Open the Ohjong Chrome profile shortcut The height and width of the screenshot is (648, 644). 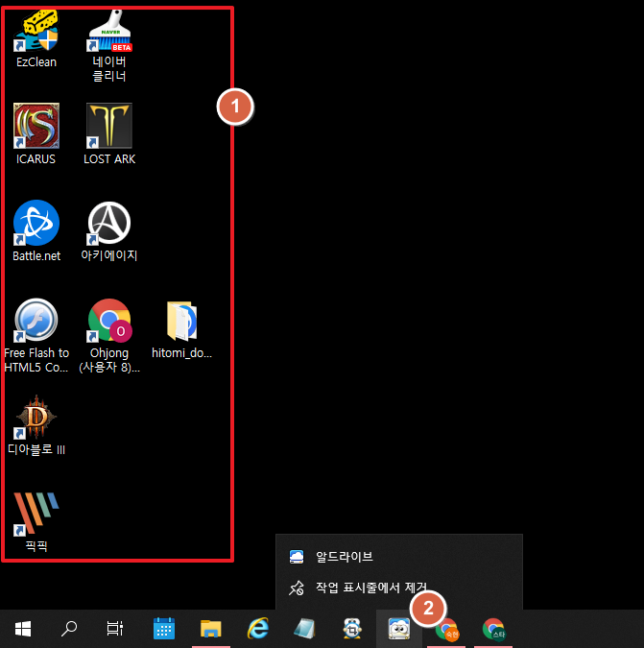click(109, 336)
